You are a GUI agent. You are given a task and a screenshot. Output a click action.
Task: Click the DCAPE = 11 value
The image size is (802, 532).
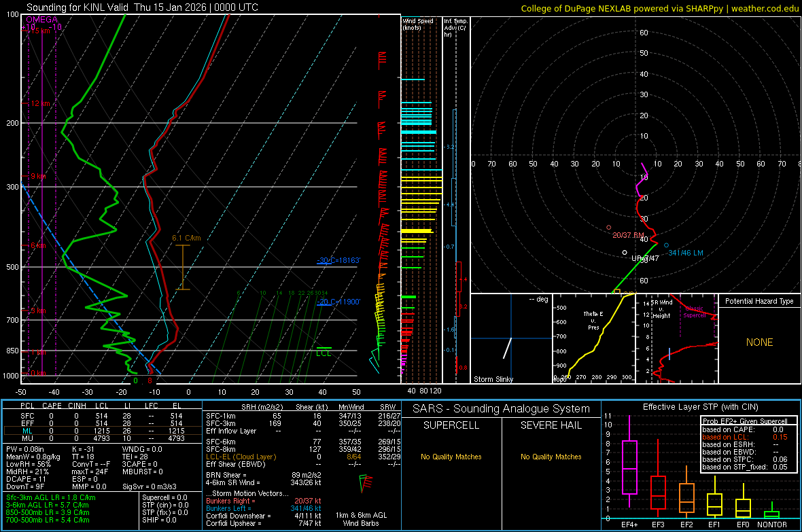coord(26,479)
